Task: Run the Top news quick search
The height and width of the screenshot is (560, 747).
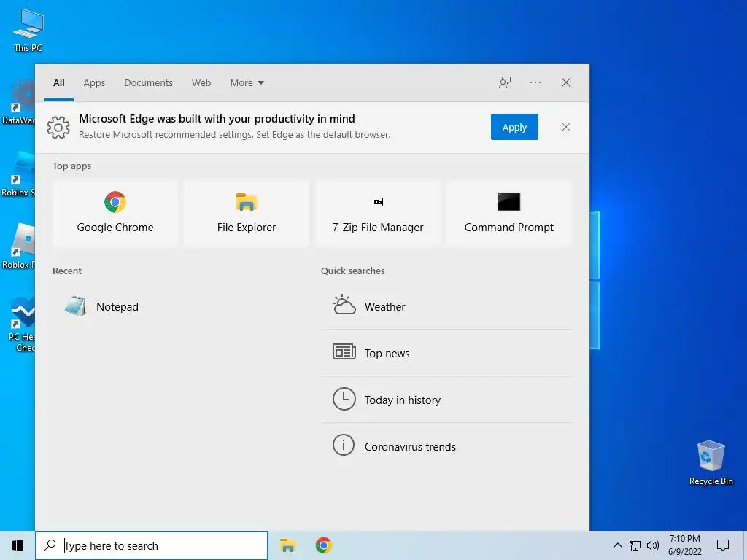Action: pyautogui.click(x=446, y=353)
